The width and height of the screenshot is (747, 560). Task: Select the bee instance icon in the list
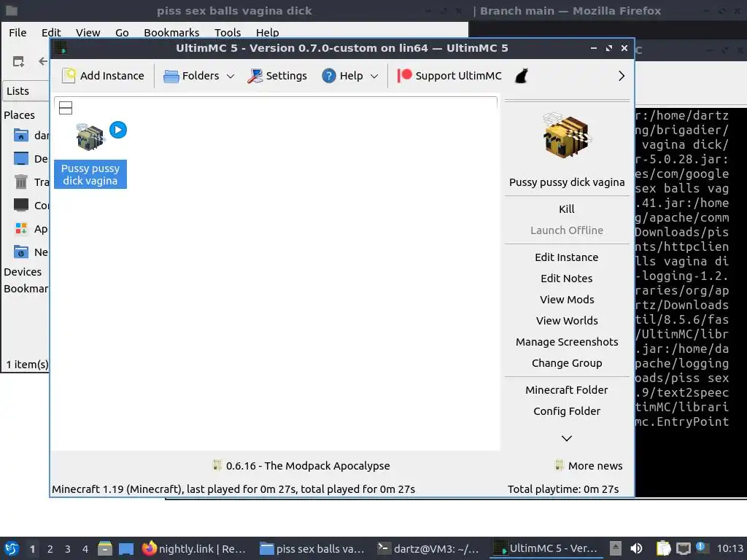click(x=90, y=137)
